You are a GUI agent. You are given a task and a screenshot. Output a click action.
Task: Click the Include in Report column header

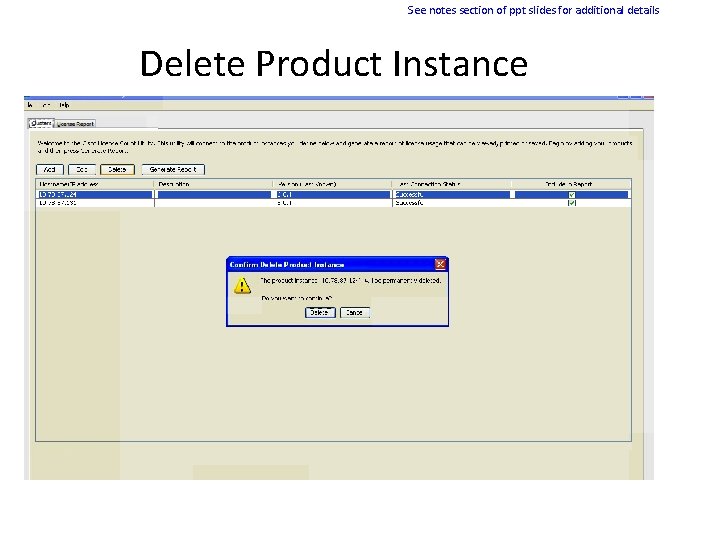[x=571, y=184]
